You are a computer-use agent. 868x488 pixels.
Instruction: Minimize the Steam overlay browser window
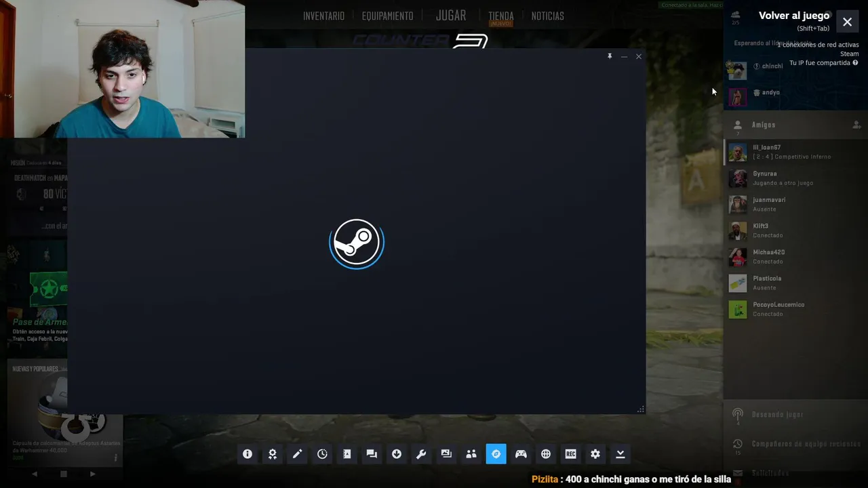pos(624,57)
